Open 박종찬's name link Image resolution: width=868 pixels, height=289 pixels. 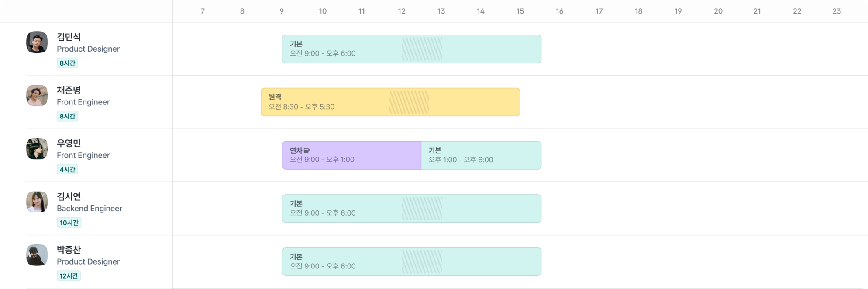point(69,250)
